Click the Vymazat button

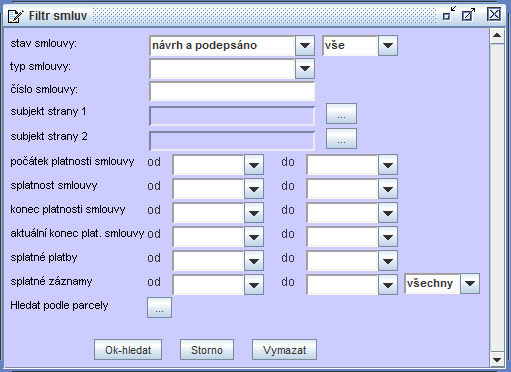tap(284, 350)
